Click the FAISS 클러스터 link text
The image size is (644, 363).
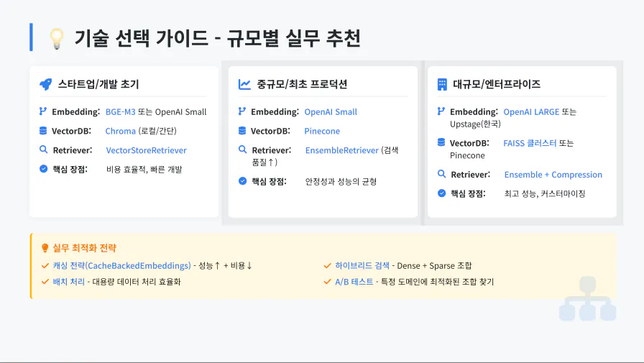(x=530, y=143)
